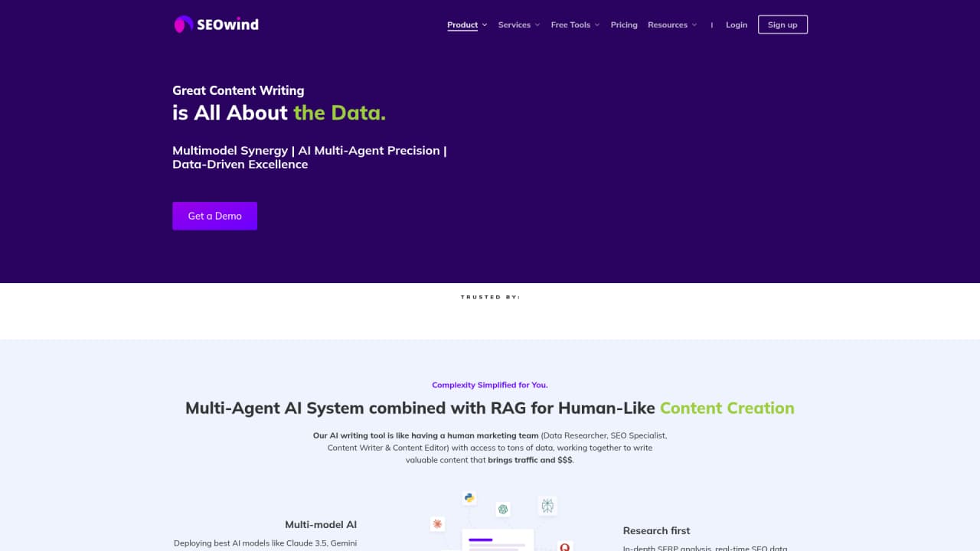The width and height of the screenshot is (980, 551).
Task: Click the ChatGPT logo icon
Action: [503, 509]
